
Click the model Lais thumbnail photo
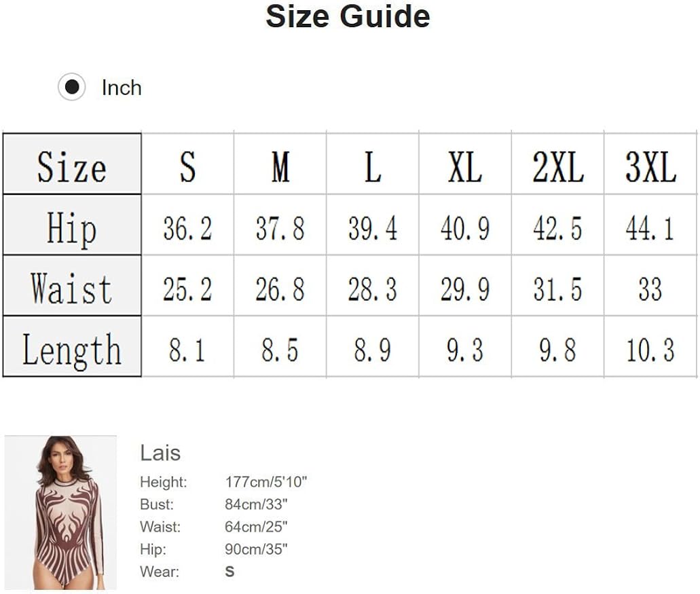point(61,513)
